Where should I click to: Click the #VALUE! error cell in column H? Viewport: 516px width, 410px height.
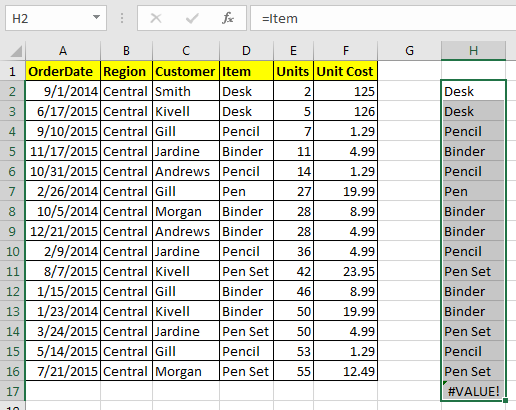point(473,391)
